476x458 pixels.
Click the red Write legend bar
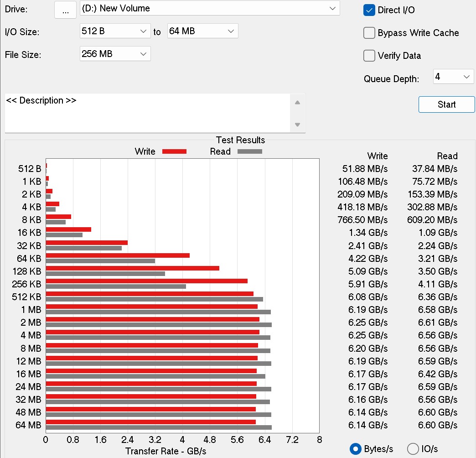pos(174,151)
